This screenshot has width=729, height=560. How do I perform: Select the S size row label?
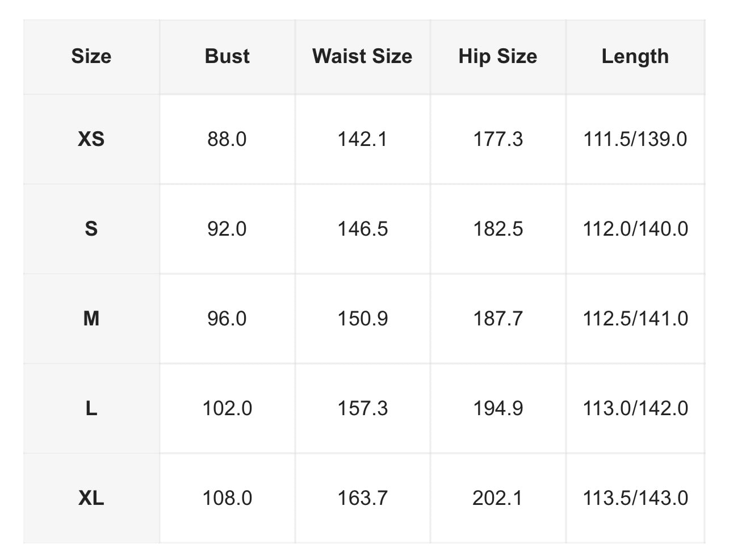point(91,229)
